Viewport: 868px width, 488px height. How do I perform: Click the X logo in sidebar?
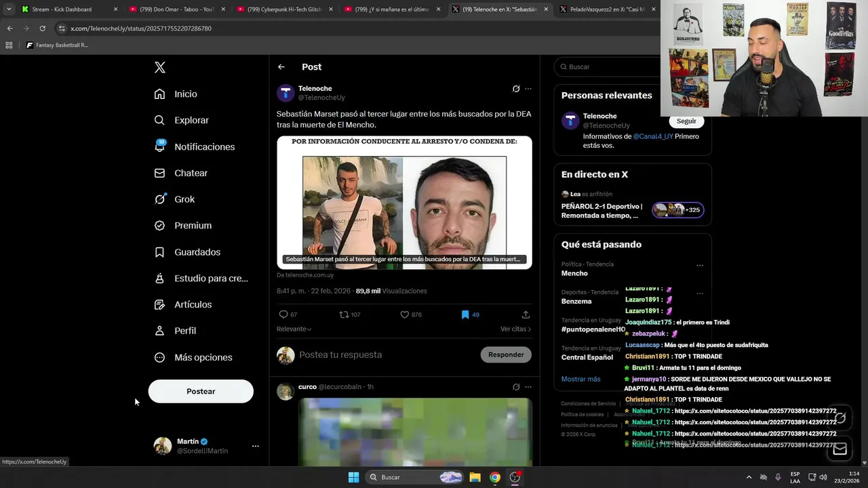(x=160, y=67)
